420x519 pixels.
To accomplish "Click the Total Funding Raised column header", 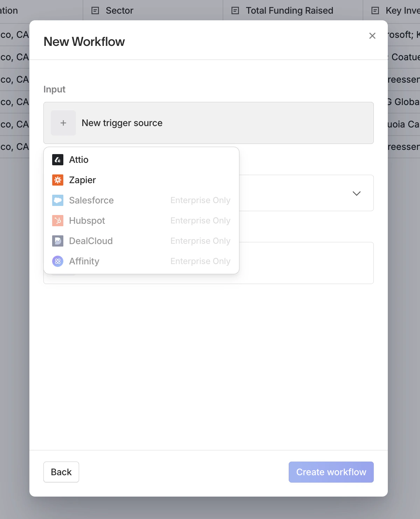I will point(293,11).
